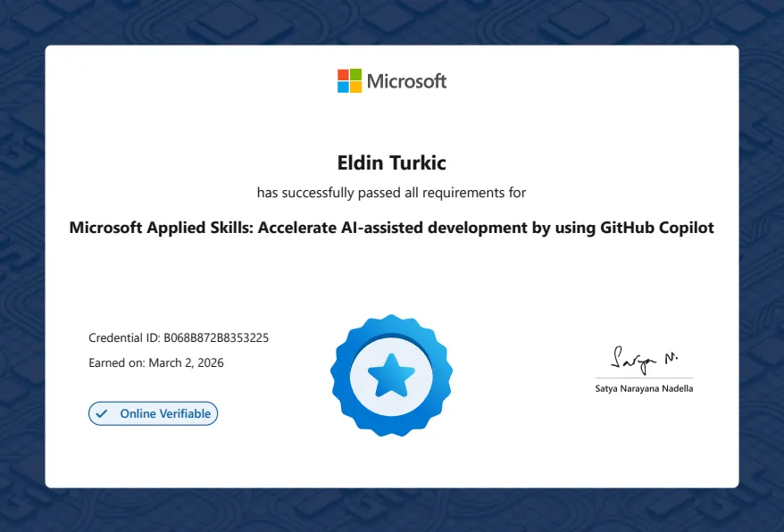Image resolution: width=784 pixels, height=532 pixels.
Task: Click the checkmark icon in Online Verifiable badge
Action: [x=102, y=413]
